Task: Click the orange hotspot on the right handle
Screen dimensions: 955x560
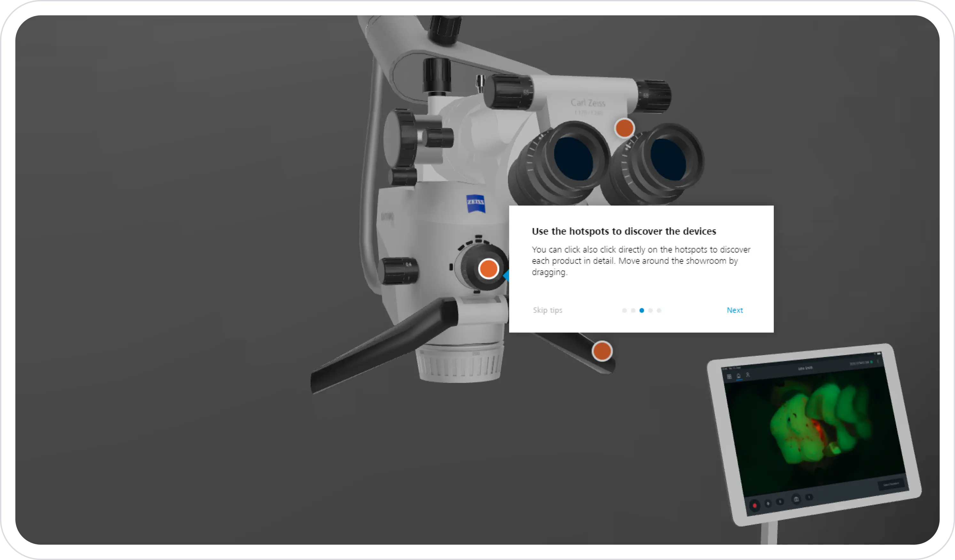Action: tap(602, 351)
